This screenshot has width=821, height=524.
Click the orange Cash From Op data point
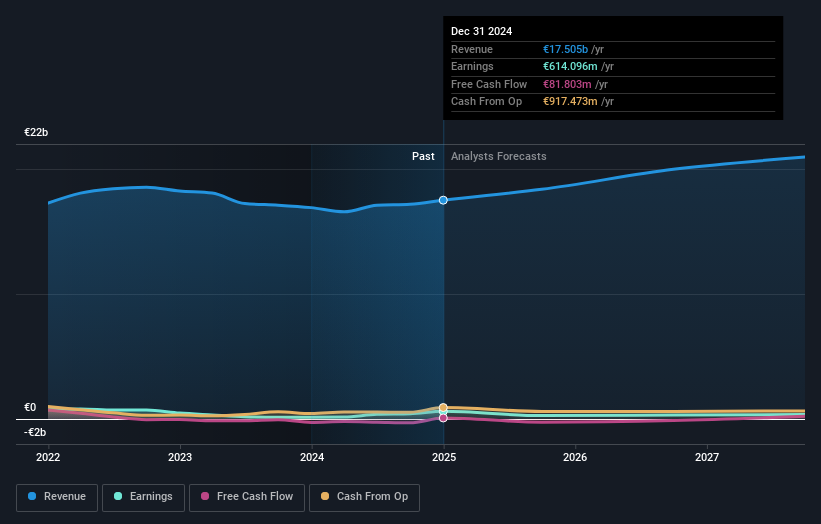point(443,407)
